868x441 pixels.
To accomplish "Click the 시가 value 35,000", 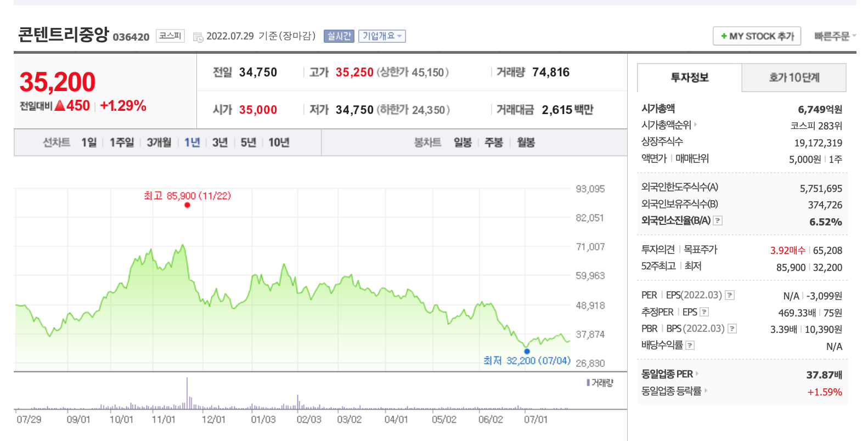I will 258,110.
